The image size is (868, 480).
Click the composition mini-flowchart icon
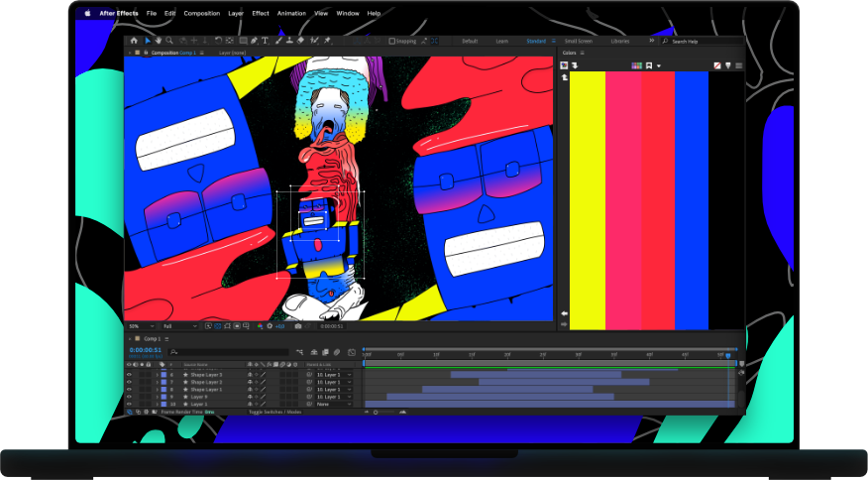pos(299,352)
